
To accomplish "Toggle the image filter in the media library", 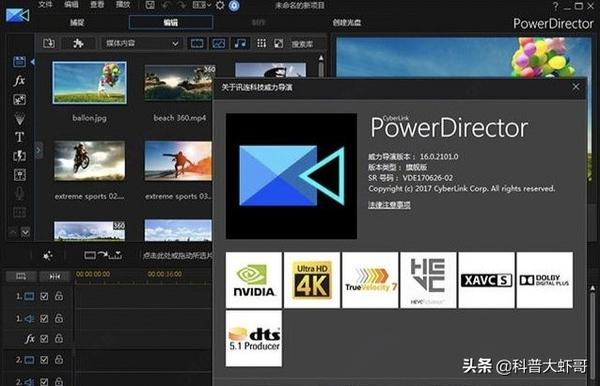I will point(218,43).
